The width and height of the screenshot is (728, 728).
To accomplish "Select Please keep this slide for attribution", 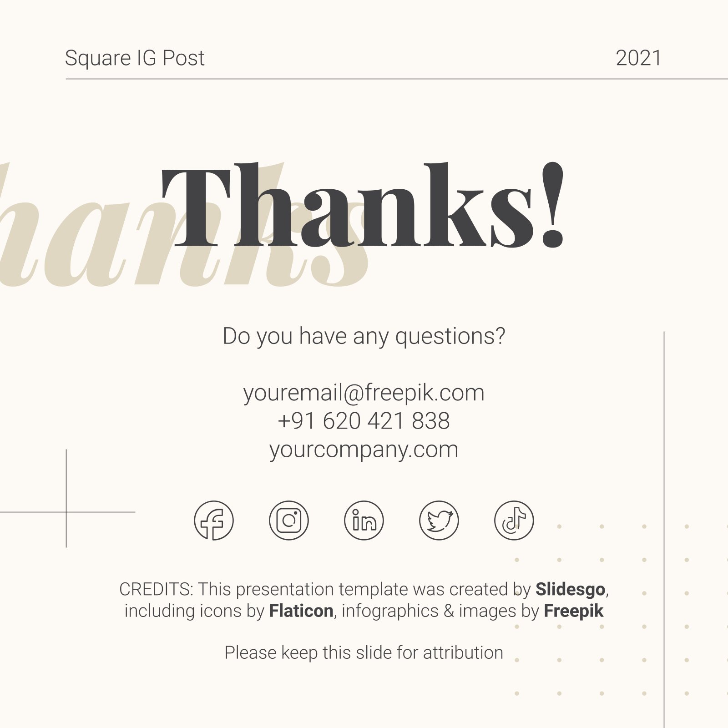I will (364, 652).
